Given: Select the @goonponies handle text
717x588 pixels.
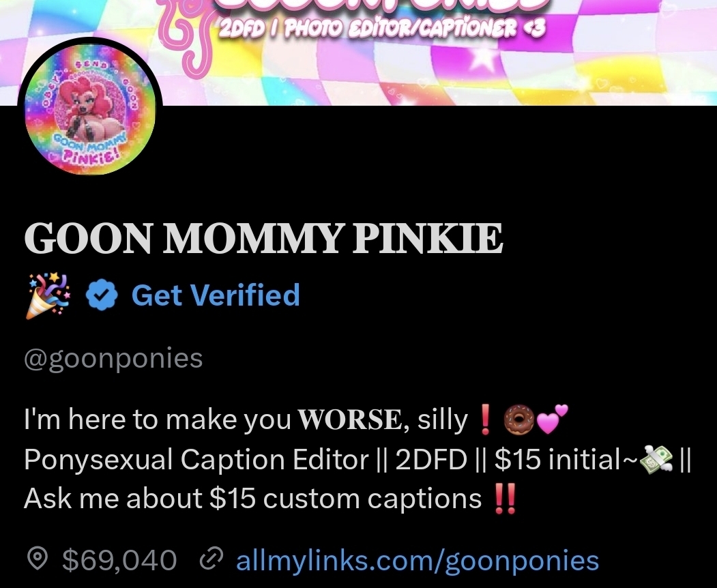Looking at the screenshot, I should coord(113,358).
